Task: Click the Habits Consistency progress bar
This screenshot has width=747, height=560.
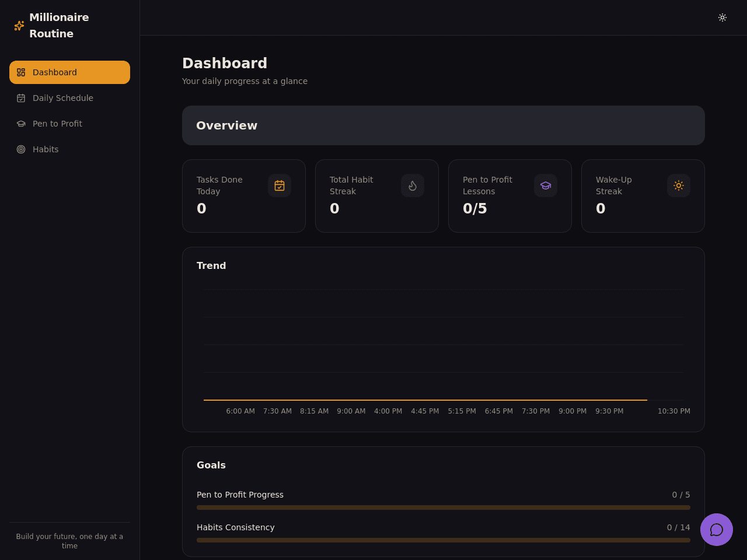Action: (x=444, y=540)
